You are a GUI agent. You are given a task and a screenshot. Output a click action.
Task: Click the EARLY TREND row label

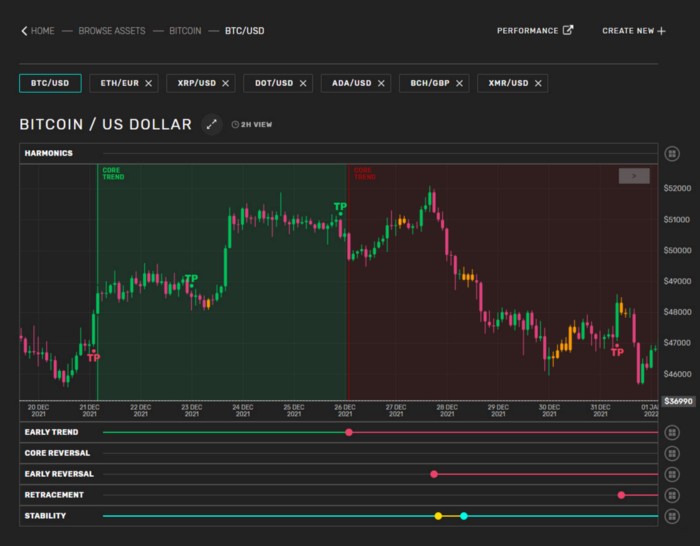(x=51, y=432)
